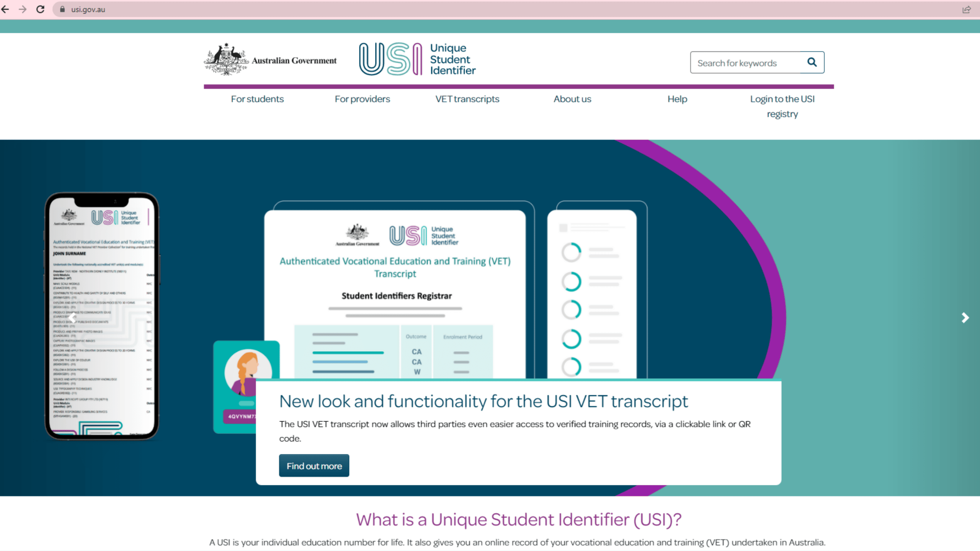Go back using the browser back arrow
The height and width of the screenshot is (551, 980).
[5, 9]
